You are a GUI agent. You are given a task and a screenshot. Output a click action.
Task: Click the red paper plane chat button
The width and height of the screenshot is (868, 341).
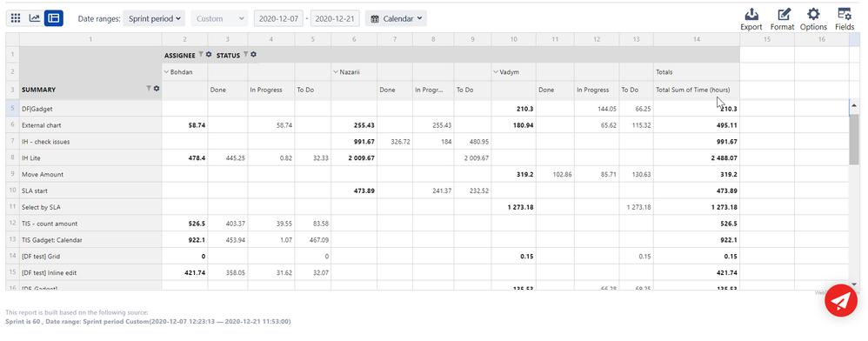[840, 301]
